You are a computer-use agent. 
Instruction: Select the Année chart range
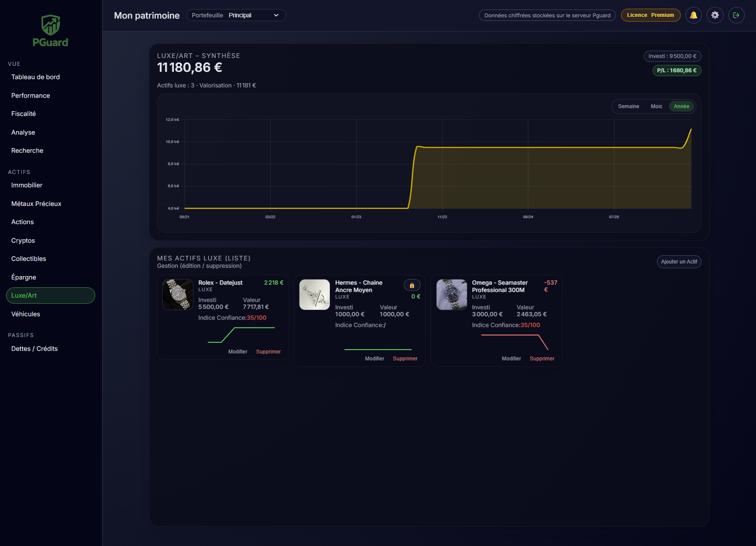(x=681, y=106)
